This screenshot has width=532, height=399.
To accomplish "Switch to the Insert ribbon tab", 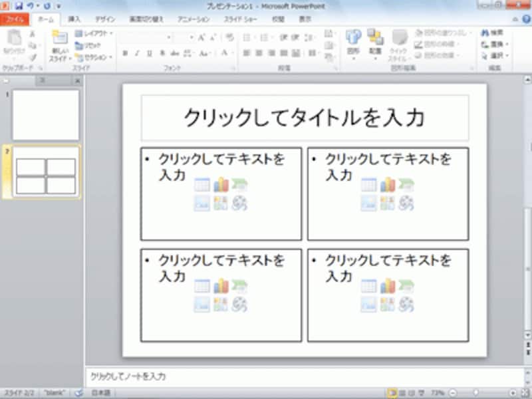I will (74, 19).
